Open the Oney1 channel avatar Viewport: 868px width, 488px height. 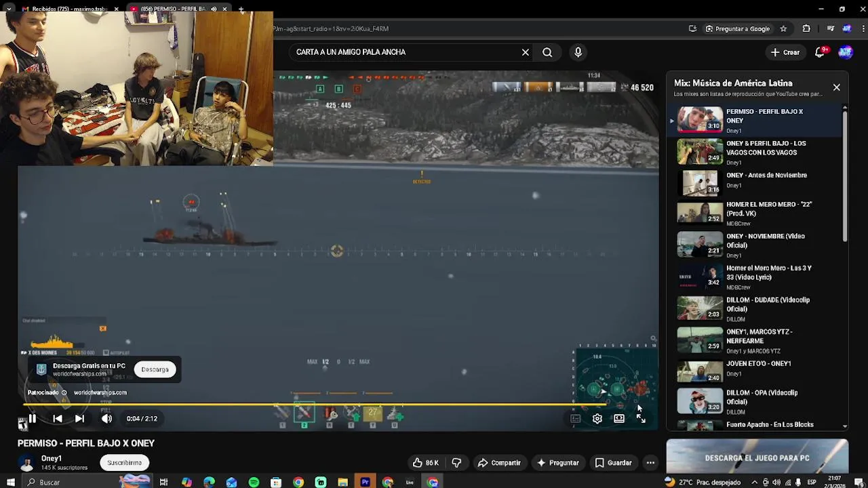click(x=26, y=463)
